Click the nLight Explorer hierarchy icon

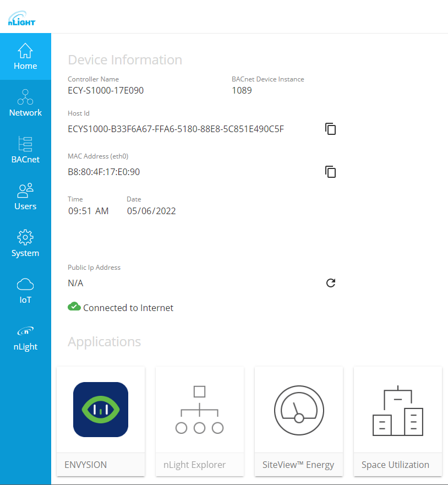(199, 410)
